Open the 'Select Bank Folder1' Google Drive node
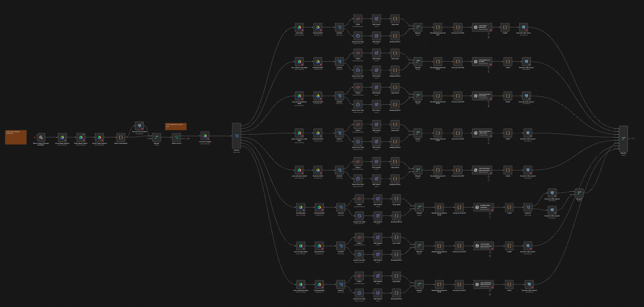 coord(81,137)
